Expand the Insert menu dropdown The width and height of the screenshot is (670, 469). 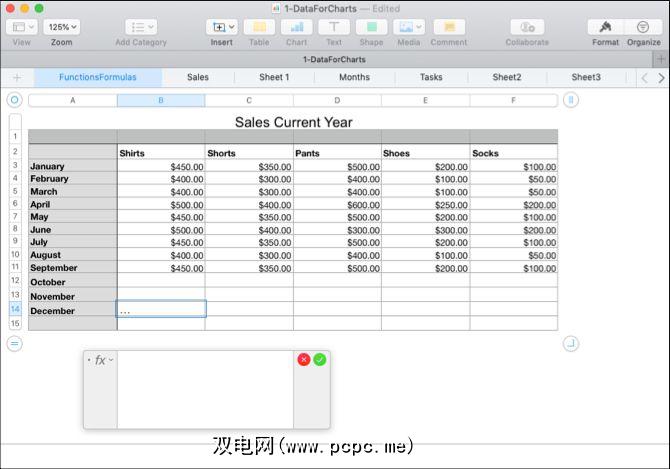coord(222,27)
